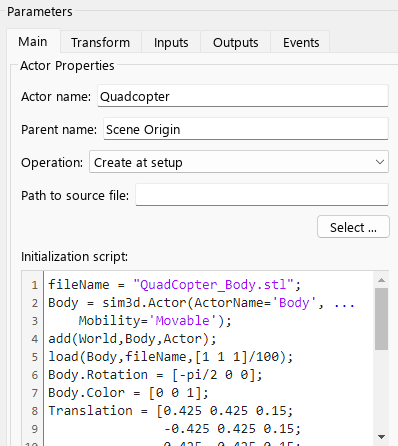Click the Body.Color = [0 0 1]; line
Screen dimensions: 398x446
click(x=128, y=393)
